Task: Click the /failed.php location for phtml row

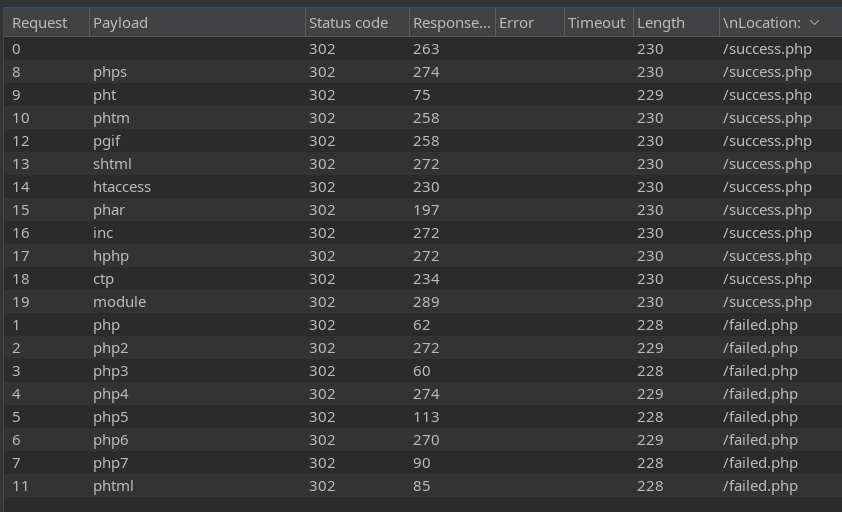Action: point(760,486)
